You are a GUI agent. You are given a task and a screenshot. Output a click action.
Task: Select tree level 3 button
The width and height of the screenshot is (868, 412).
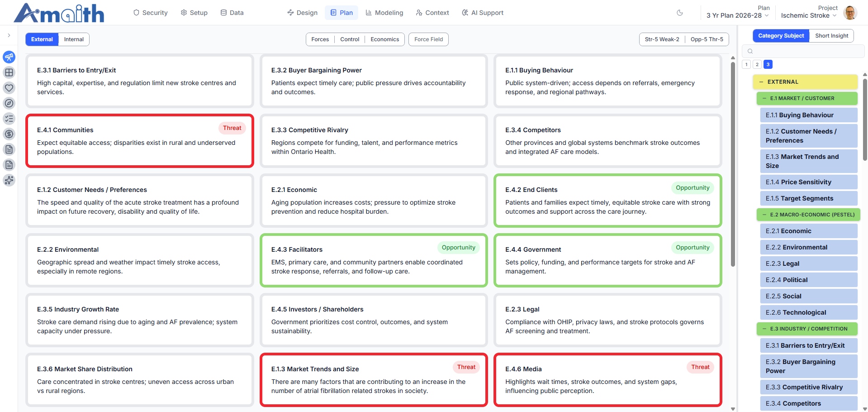tap(768, 64)
